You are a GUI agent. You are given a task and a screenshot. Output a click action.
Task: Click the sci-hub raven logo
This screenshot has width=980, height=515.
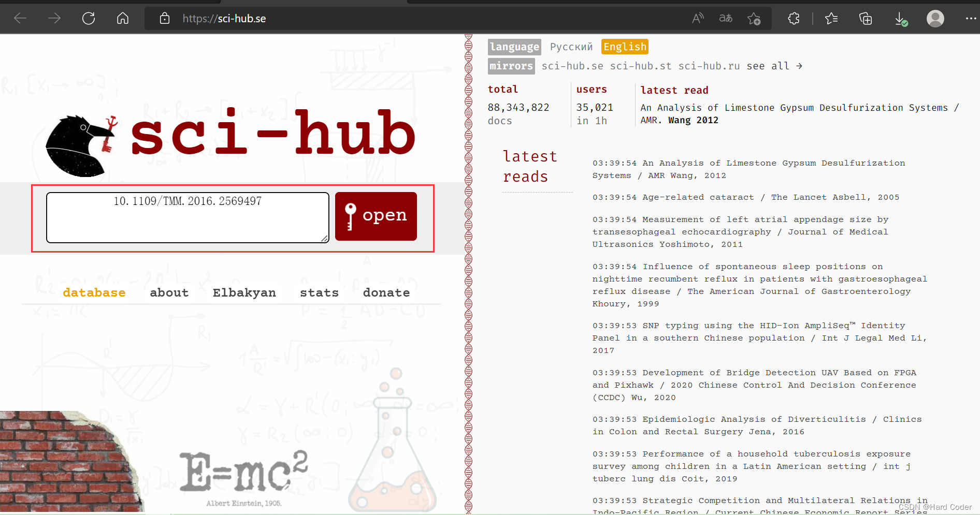pos(82,145)
